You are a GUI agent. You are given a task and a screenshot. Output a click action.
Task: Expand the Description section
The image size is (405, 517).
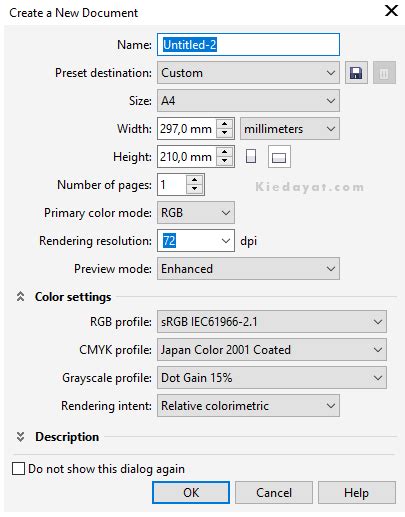point(20,436)
